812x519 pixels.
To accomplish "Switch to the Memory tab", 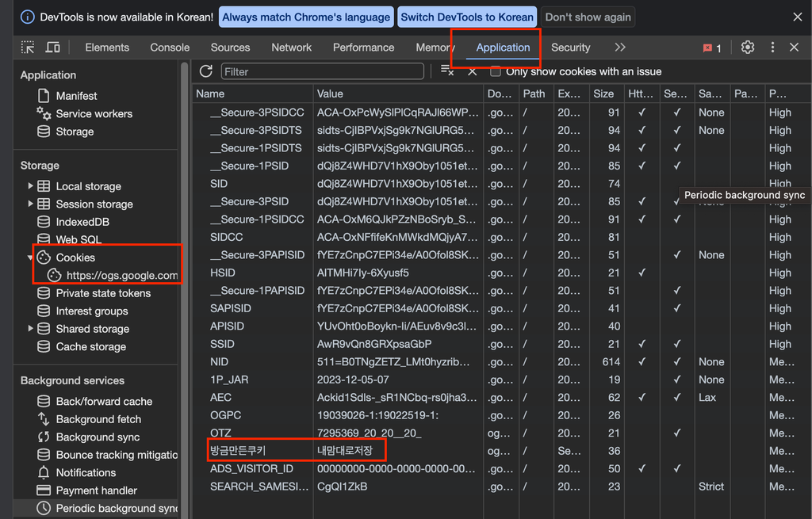I will [435, 47].
